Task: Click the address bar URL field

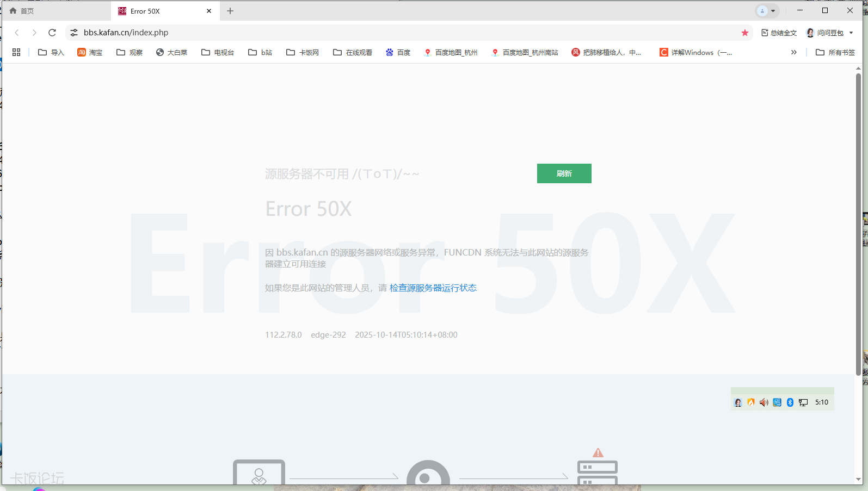Action: [408, 33]
